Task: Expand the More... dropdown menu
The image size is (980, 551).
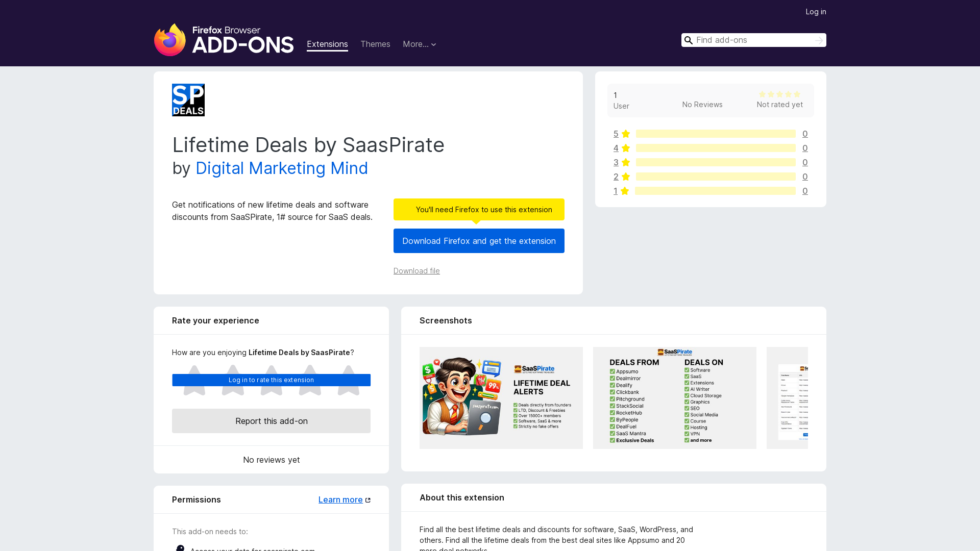Action: pyautogui.click(x=420, y=44)
